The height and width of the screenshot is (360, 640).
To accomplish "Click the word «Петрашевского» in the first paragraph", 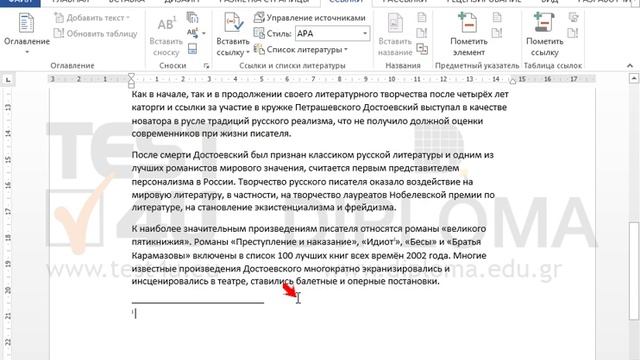I will tap(328, 107).
